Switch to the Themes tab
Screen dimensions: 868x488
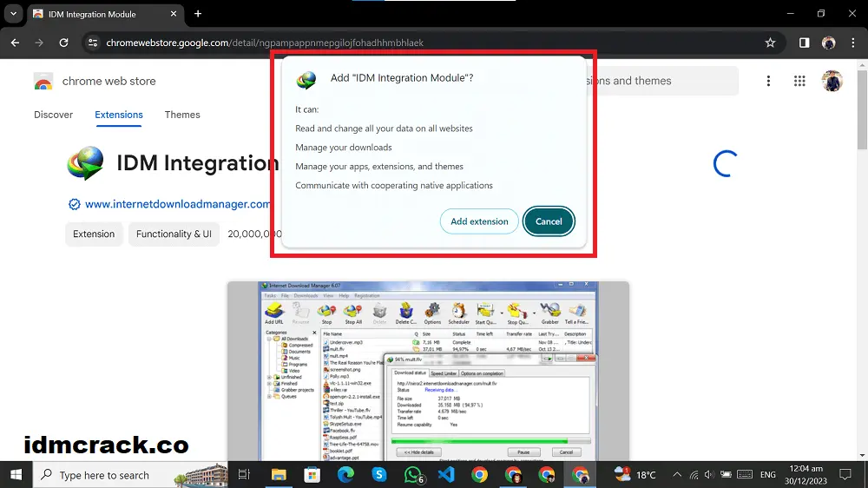pos(182,115)
